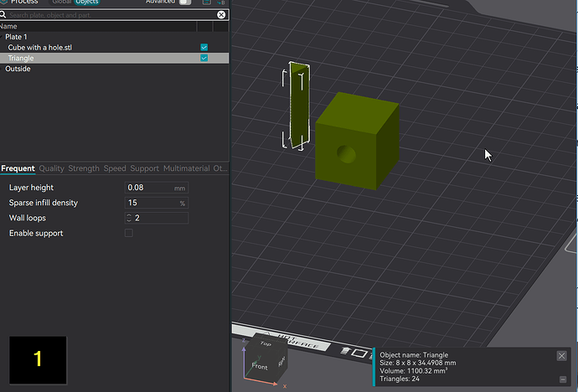Close the object info notification
This screenshot has height=392, width=578.
[x=561, y=356]
